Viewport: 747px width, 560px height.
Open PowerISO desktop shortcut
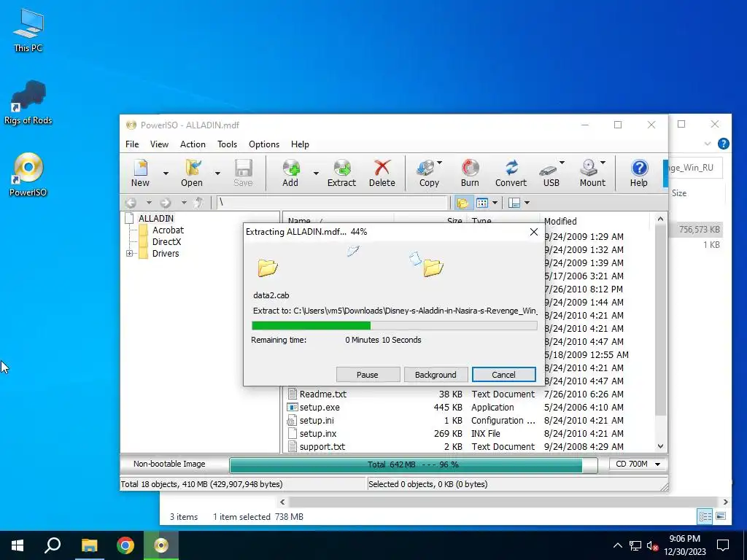(28, 174)
